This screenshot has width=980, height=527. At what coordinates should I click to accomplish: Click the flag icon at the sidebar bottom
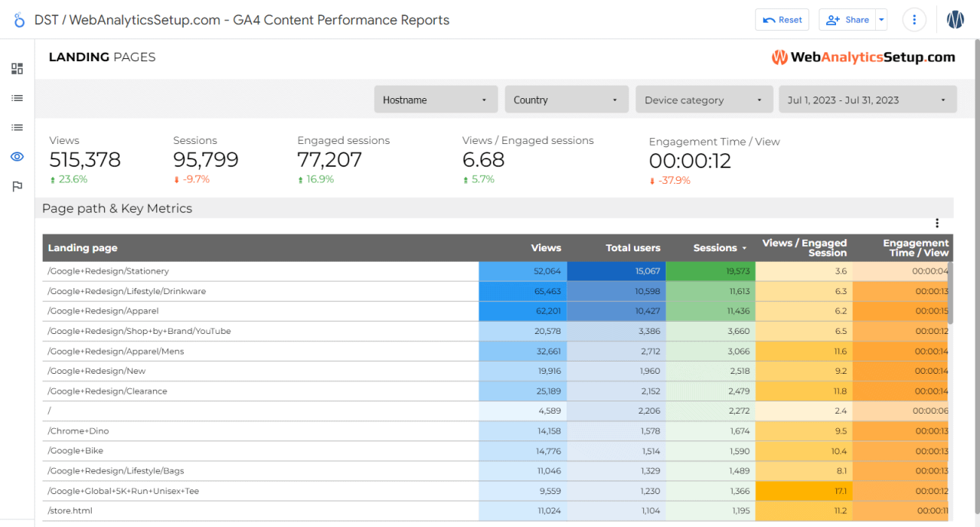coord(17,186)
